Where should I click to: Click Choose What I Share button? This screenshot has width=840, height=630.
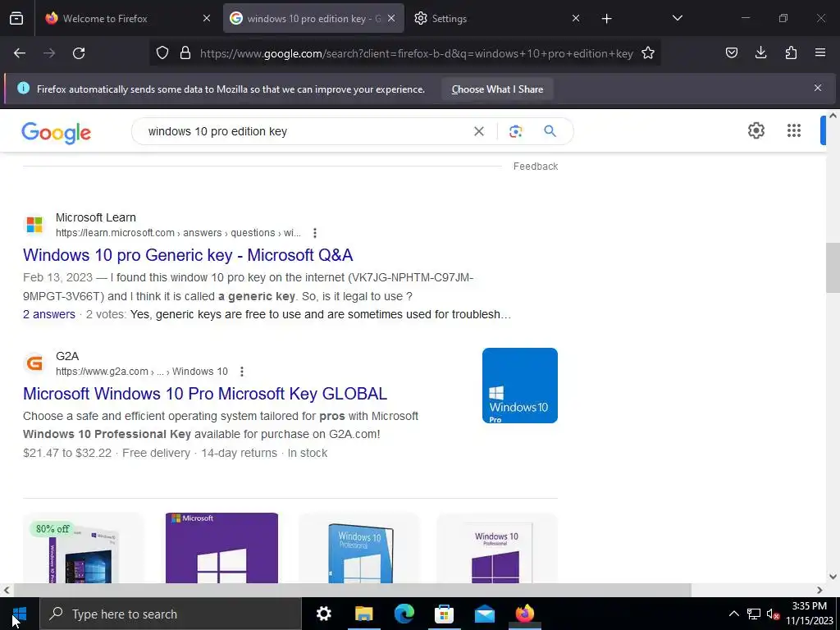[497, 89]
